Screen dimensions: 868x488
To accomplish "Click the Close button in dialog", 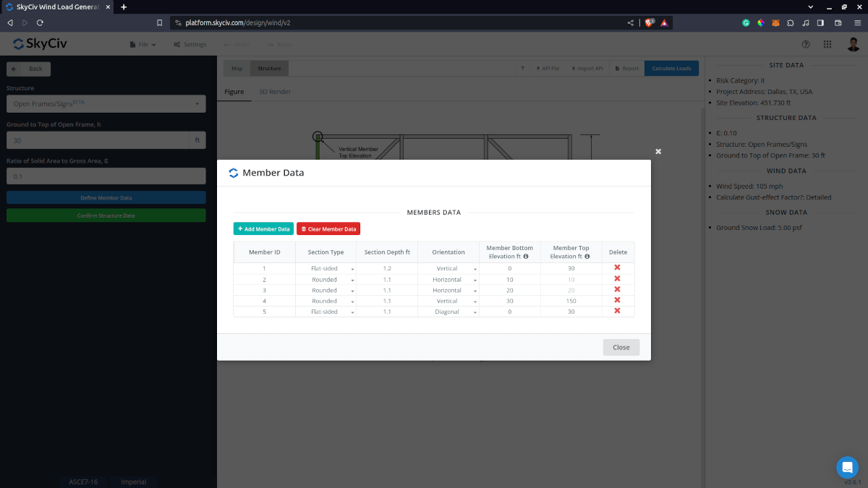I will click(621, 347).
